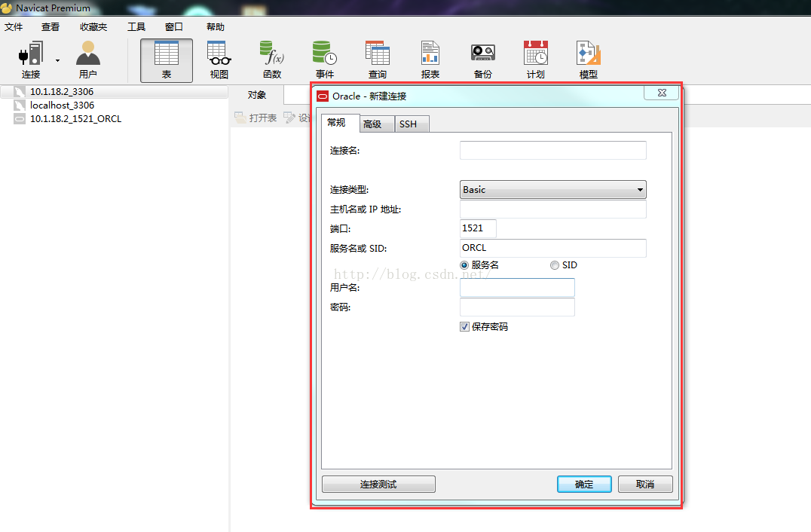Viewport: 811px width, 532px height.
Task: Click the 打开表 button icon
Action: (x=240, y=118)
